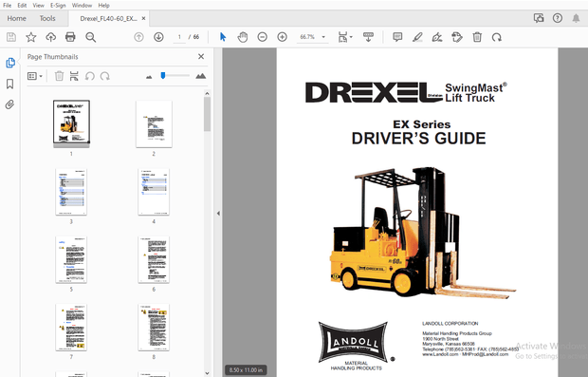
Task: Reduce thumbnail size with small mountain icon
Action: click(149, 77)
